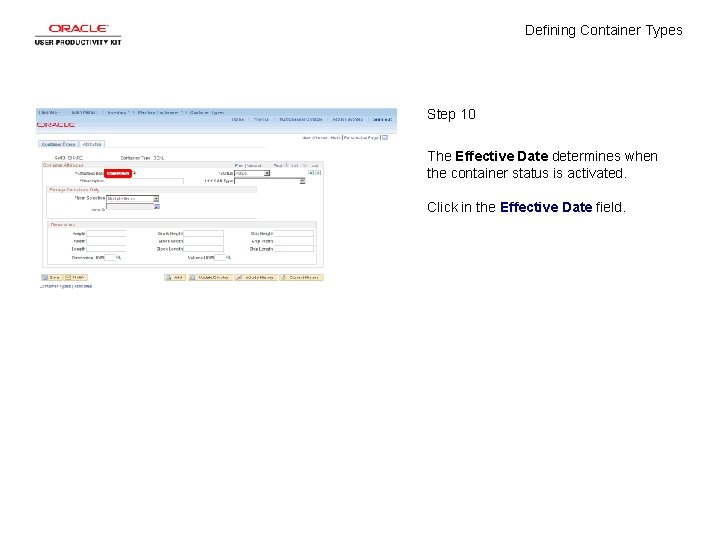The height and width of the screenshot is (540, 720).
Task: Click the Notify button
Action: point(75,277)
